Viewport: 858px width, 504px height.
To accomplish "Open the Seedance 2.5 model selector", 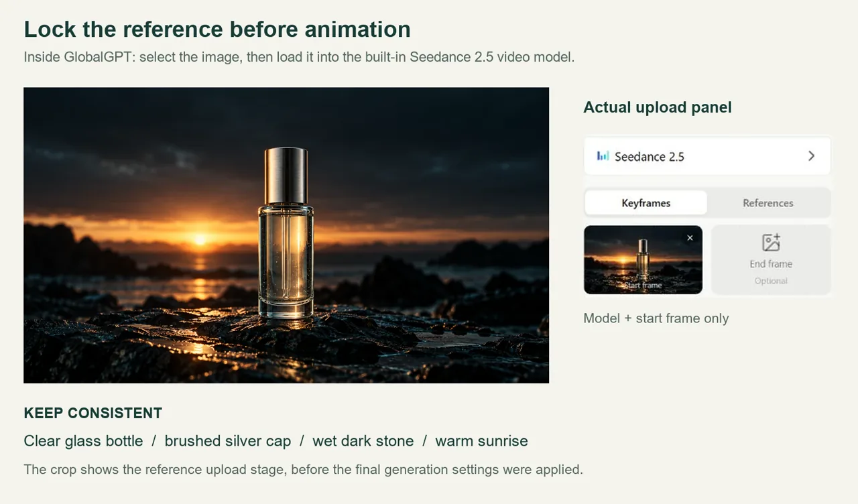I will coord(707,156).
